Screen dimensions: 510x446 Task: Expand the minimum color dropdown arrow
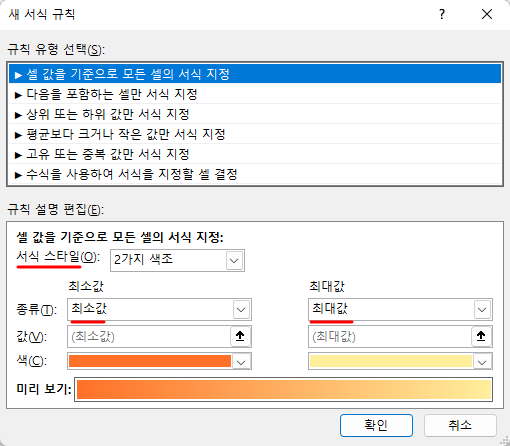pos(241,362)
